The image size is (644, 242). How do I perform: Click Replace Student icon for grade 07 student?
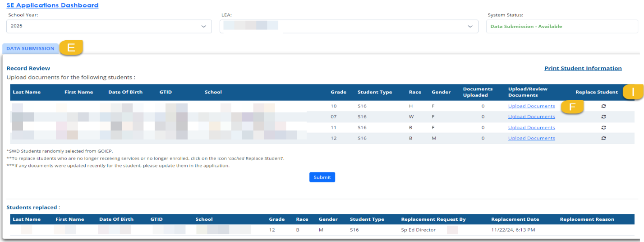click(x=603, y=116)
